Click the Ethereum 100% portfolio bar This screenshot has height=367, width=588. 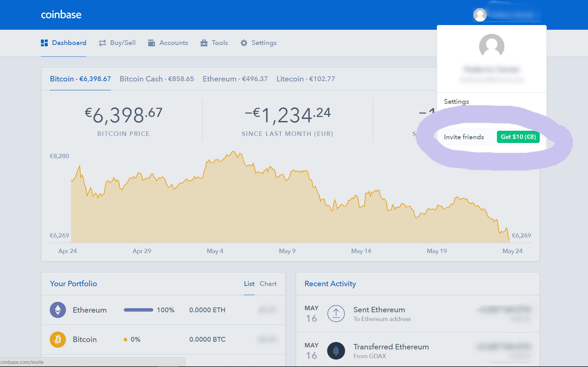[x=138, y=310]
